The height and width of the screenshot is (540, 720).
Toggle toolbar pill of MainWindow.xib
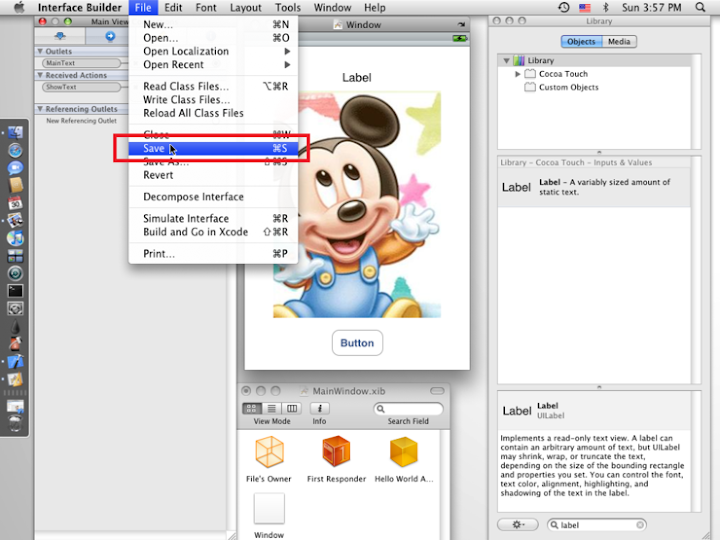(437, 391)
